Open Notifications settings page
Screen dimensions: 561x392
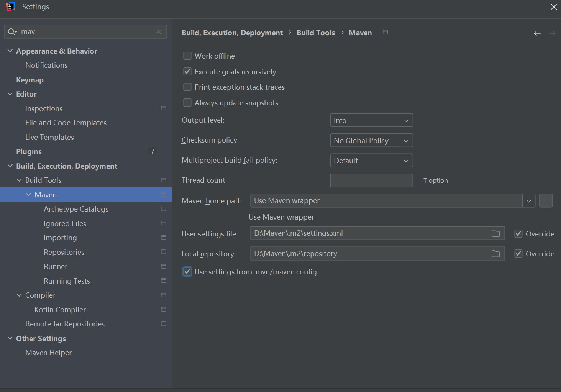(46, 66)
